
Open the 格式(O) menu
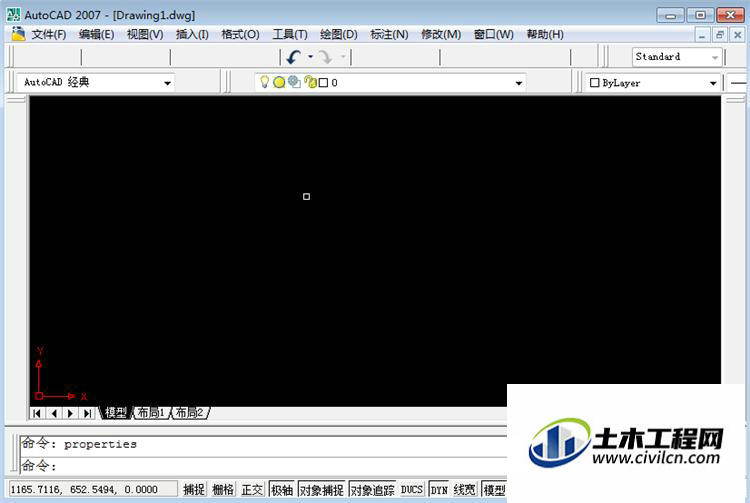[x=240, y=34]
